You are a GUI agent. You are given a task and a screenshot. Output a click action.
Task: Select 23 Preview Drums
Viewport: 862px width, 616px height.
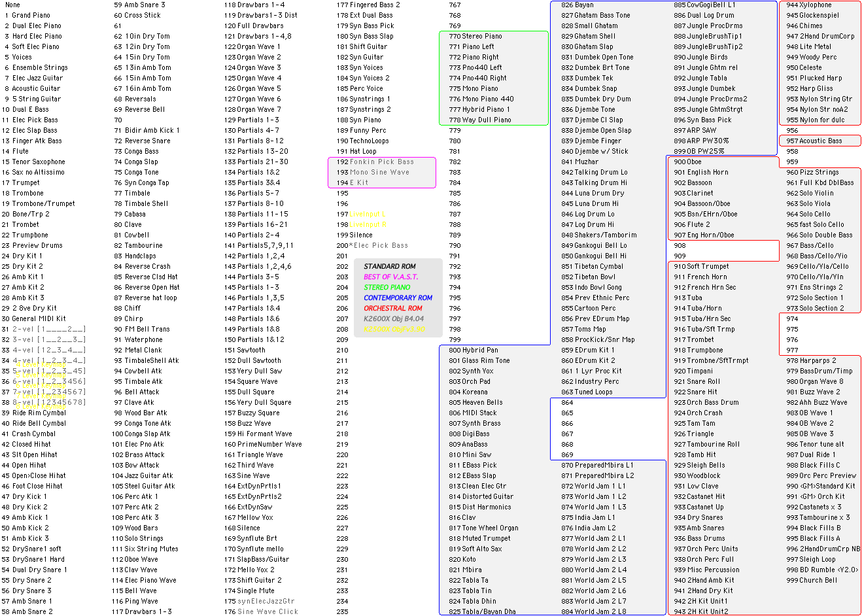pyautogui.click(x=32, y=245)
